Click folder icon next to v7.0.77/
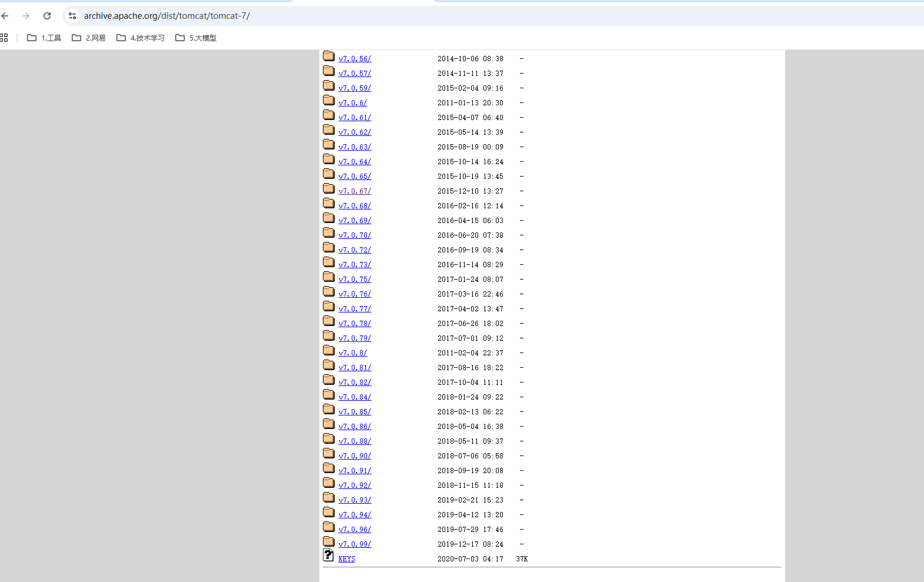924x582 pixels. click(329, 307)
